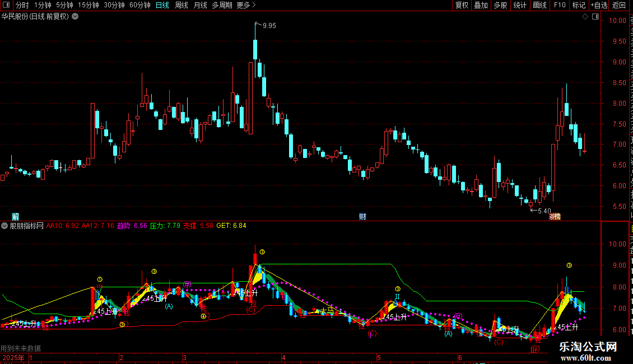Click the 9.95 high price label
The width and height of the screenshot is (633, 364).
[269, 26]
